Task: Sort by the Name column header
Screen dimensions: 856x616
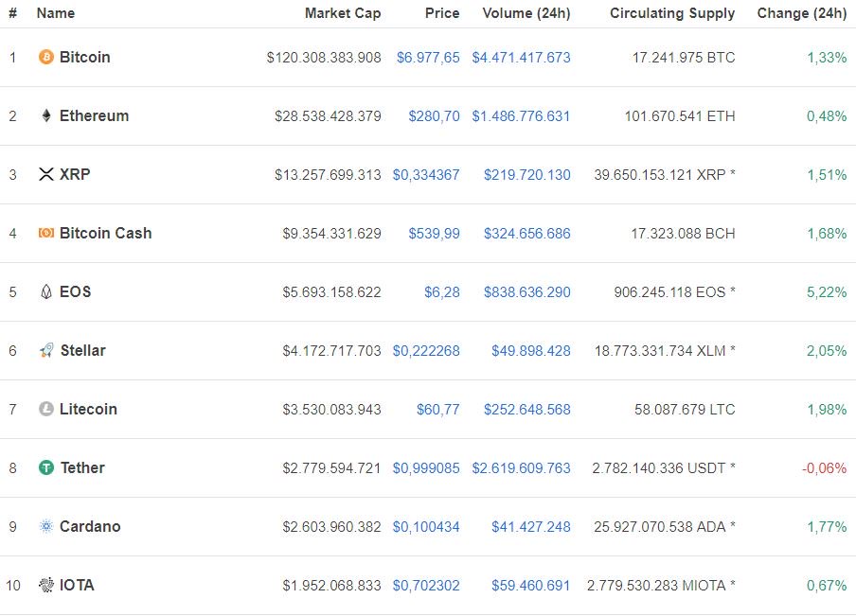Action: [x=56, y=13]
